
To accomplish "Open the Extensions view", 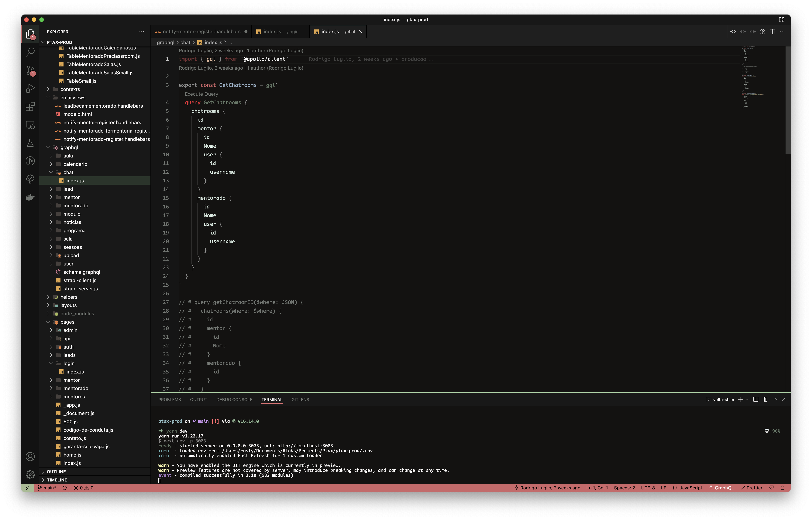I will tap(30, 107).
